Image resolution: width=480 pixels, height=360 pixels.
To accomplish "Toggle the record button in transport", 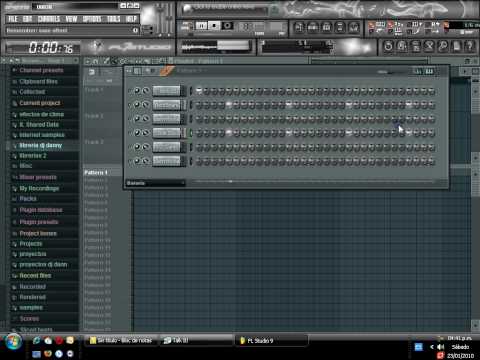I will click(x=227, y=26).
